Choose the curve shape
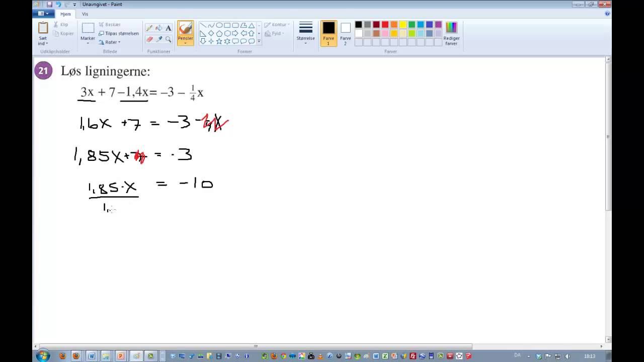 pos(211,25)
